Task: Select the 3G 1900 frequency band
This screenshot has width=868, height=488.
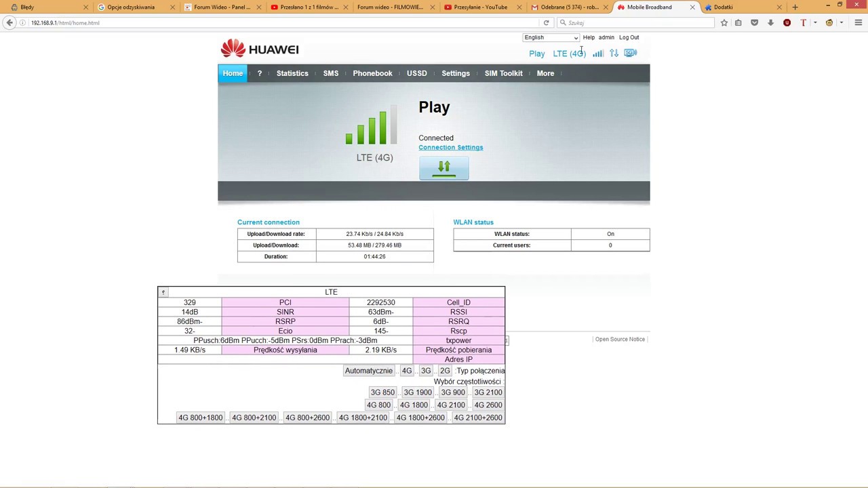Action: [418, 392]
